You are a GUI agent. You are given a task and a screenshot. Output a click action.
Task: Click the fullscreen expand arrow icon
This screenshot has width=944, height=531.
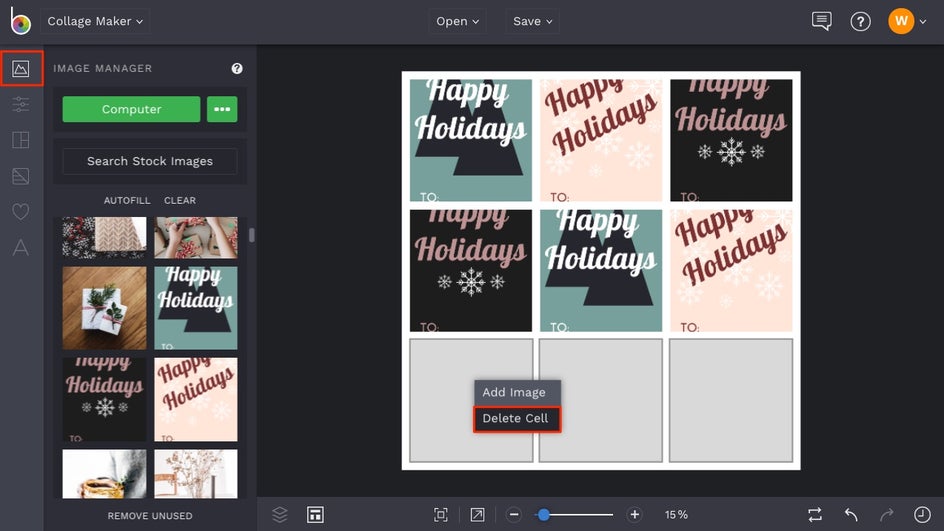(x=477, y=514)
